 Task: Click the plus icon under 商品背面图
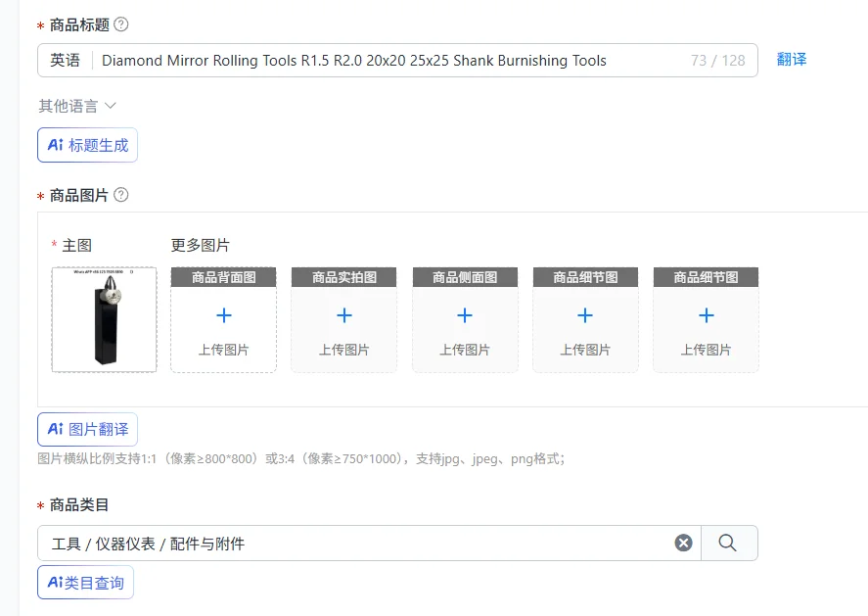(224, 315)
